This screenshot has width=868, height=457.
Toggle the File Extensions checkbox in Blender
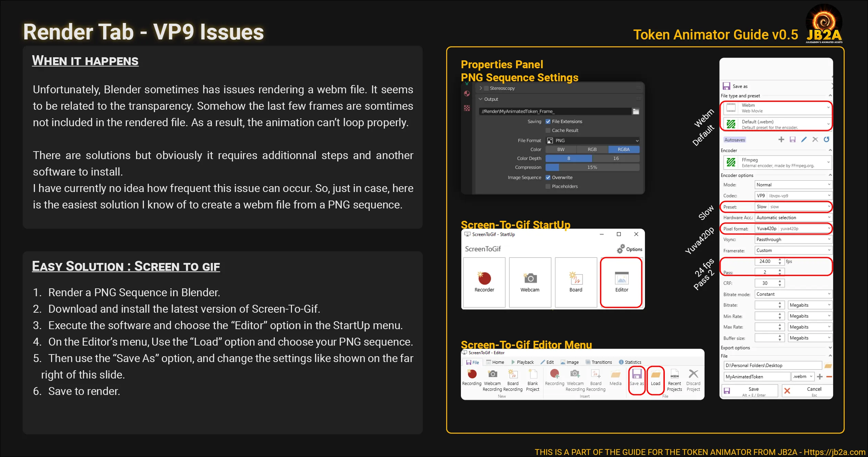click(548, 122)
